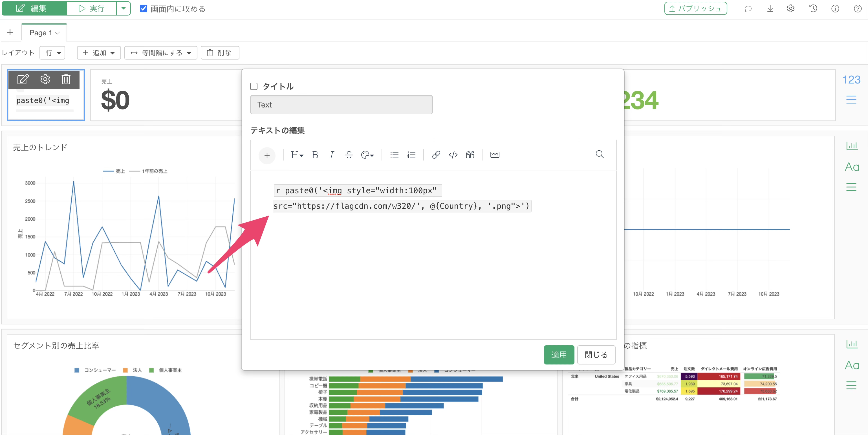Click the keyboard icon in editor toolbar
This screenshot has width=868, height=435.
pyautogui.click(x=495, y=155)
